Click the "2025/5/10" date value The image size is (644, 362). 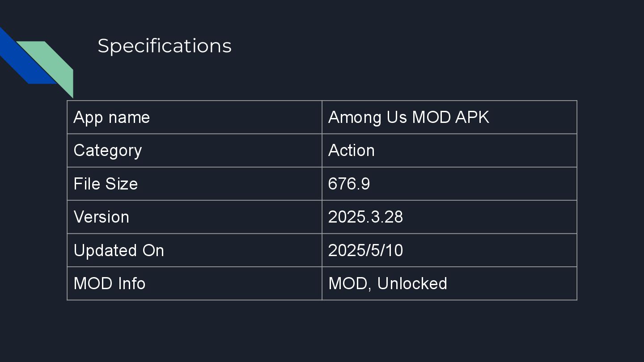(365, 250)
